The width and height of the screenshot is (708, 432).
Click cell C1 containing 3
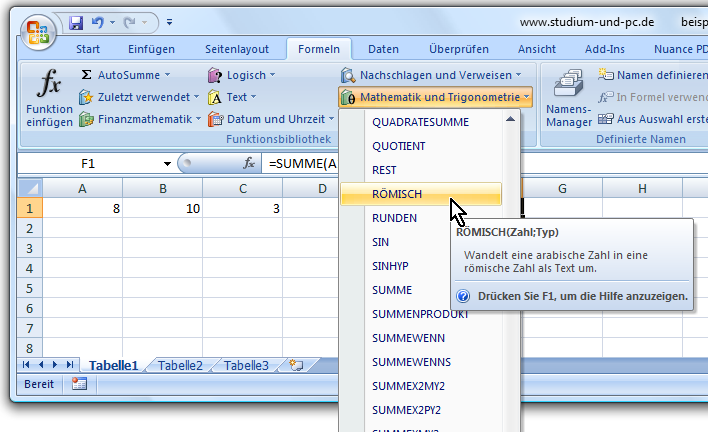[242, 208]
